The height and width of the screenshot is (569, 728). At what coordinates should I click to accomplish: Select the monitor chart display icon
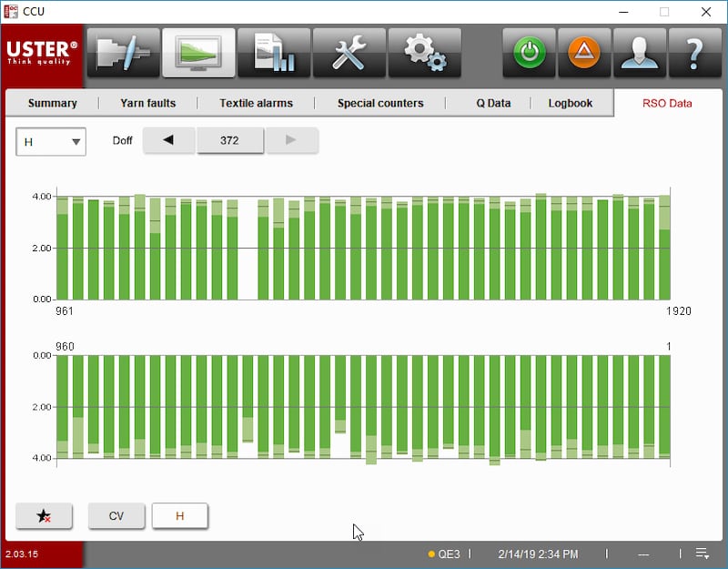pyautogui.click(x=198, y=53)
